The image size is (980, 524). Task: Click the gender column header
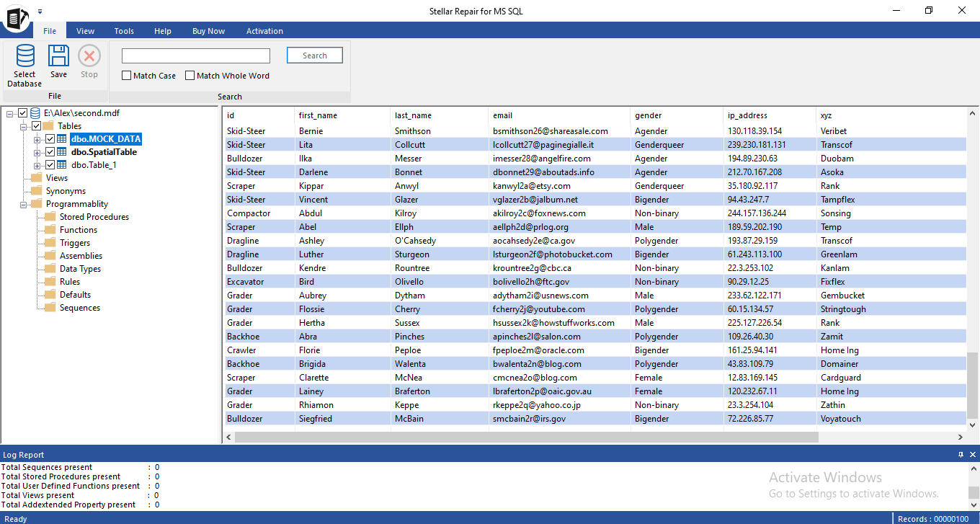tap(677, 115)
